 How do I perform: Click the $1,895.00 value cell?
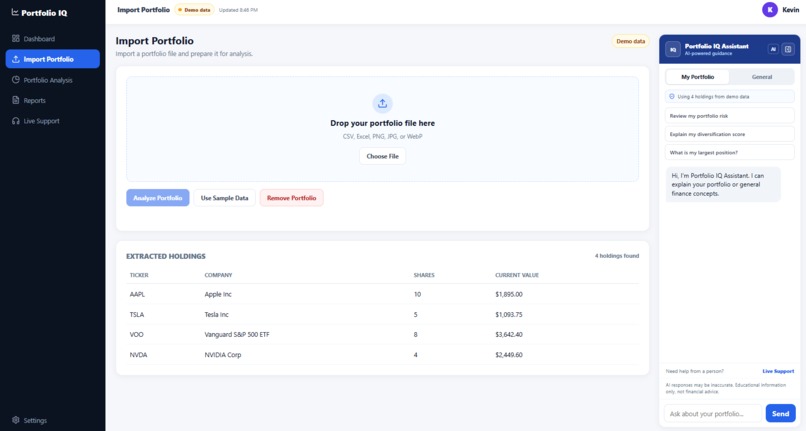pyautogui.click(x=509, y=294)
